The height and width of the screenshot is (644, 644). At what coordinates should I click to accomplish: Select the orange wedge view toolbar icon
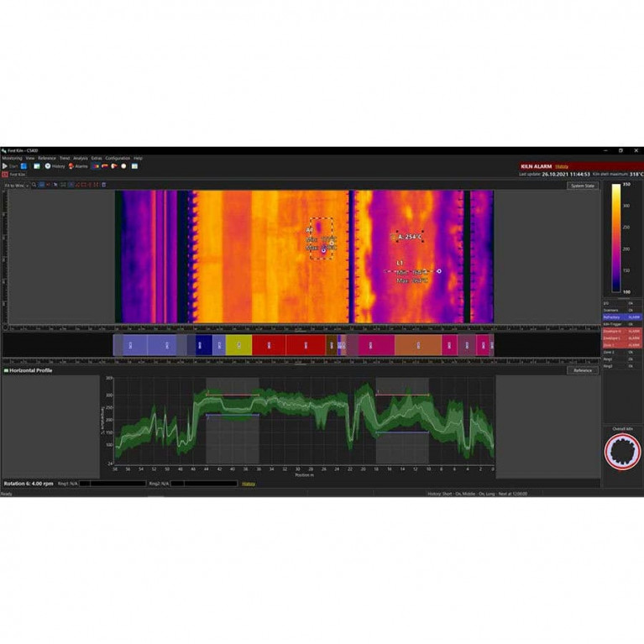click(x=114, y=166)
